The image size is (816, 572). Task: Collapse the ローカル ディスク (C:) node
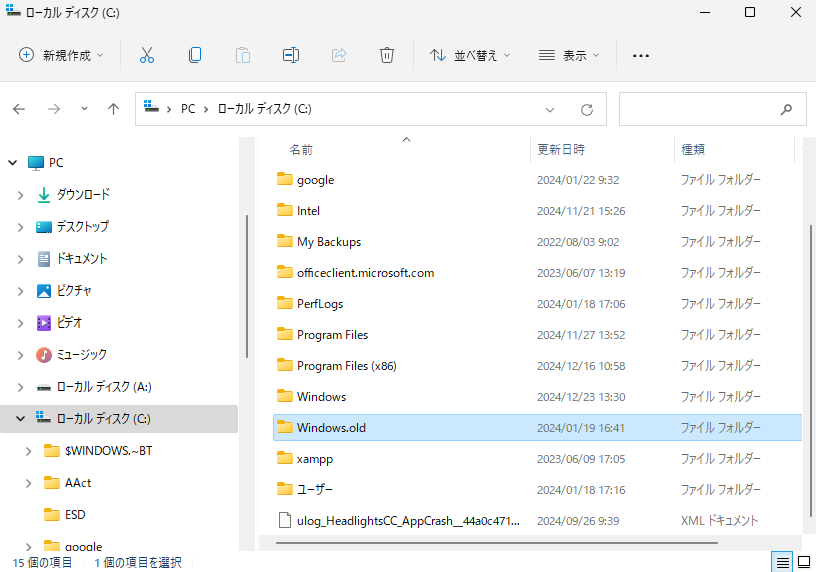[20, 418]
